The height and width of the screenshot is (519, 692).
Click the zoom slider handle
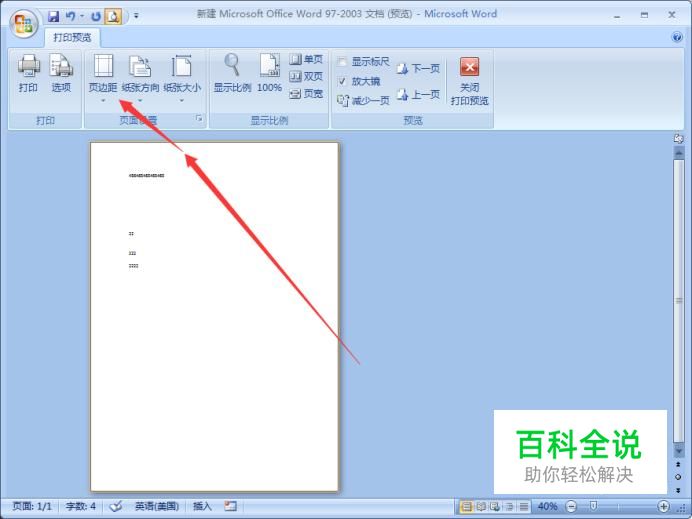[594, 506]
